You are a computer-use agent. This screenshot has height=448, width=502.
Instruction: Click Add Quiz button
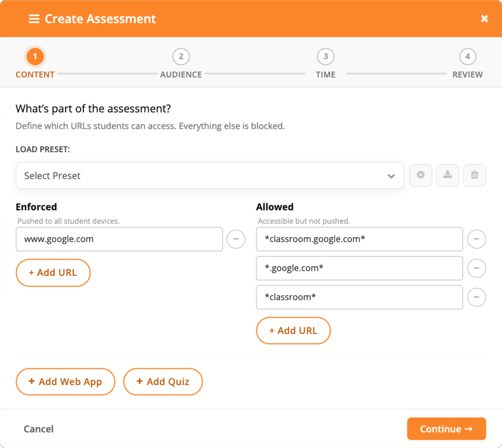point(163,382)
